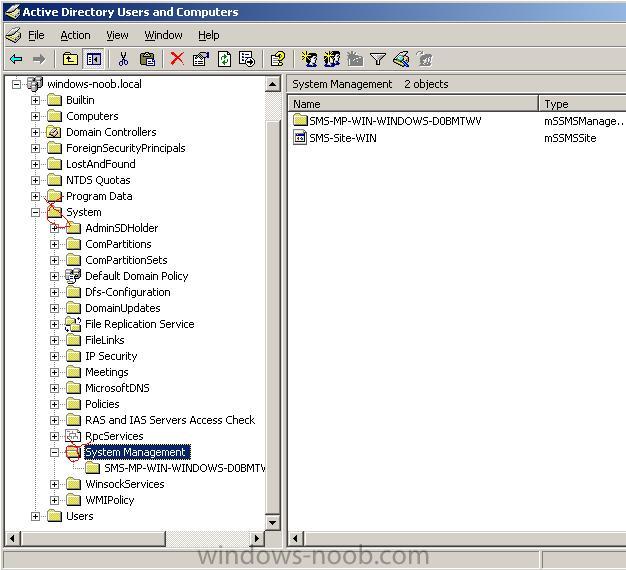Click tree pane scroll down arrow

click(x=273, y=522)
